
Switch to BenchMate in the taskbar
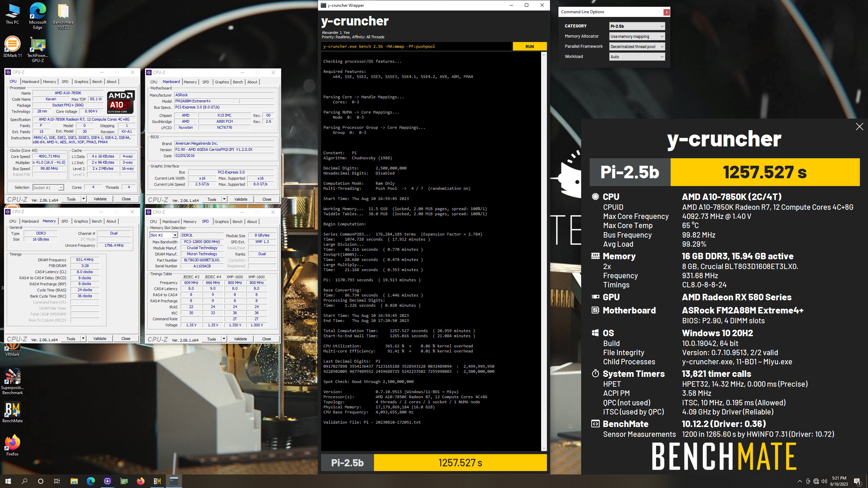[157, 481]
